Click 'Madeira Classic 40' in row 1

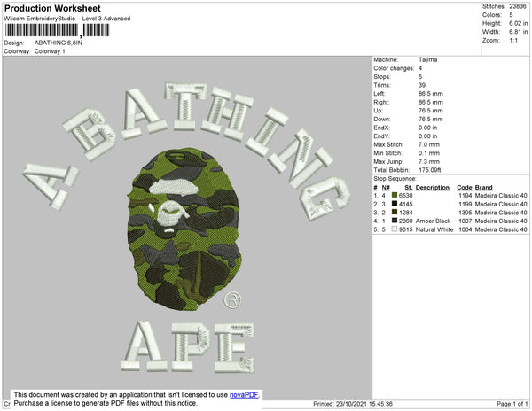pos(501,196)
